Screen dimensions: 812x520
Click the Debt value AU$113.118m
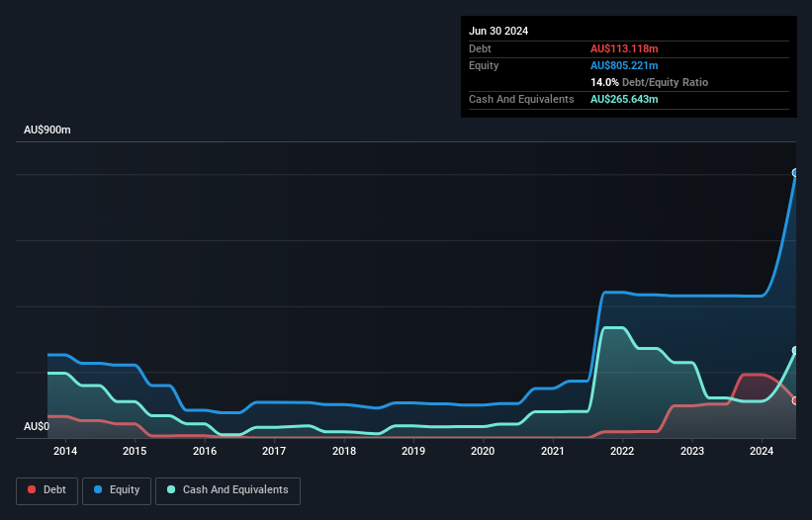[624, 48]
